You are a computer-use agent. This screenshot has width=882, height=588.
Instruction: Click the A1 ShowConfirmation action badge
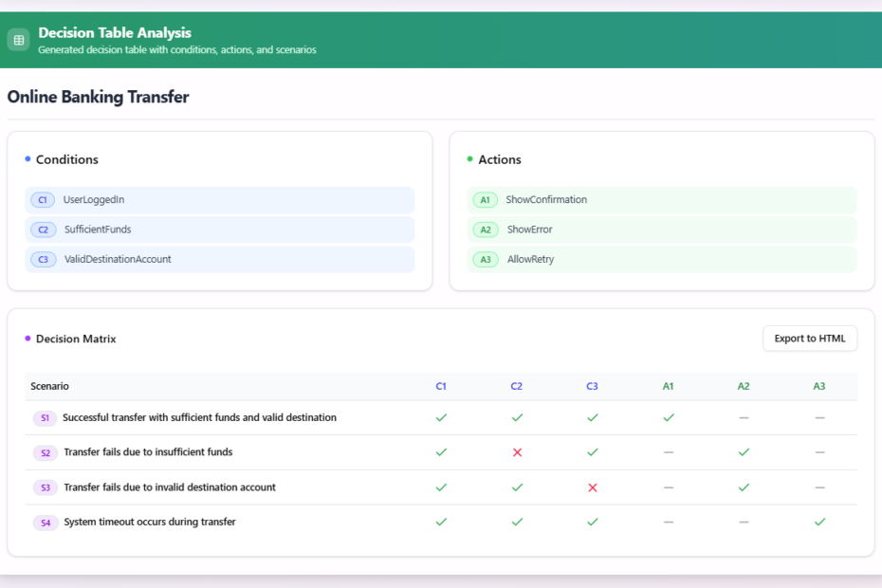(485, 200)
